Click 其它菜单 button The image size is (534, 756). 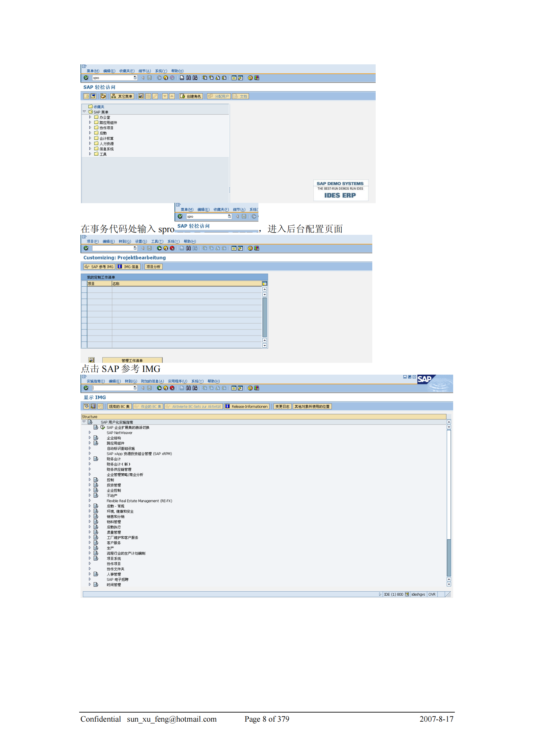[122, 96]
